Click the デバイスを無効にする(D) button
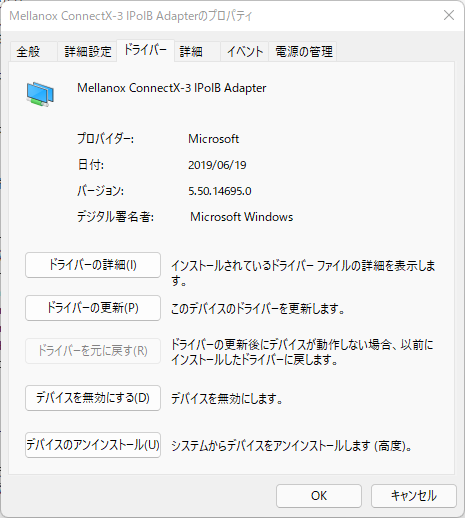This screenshot has height=518, width=465. coord(93,398)
